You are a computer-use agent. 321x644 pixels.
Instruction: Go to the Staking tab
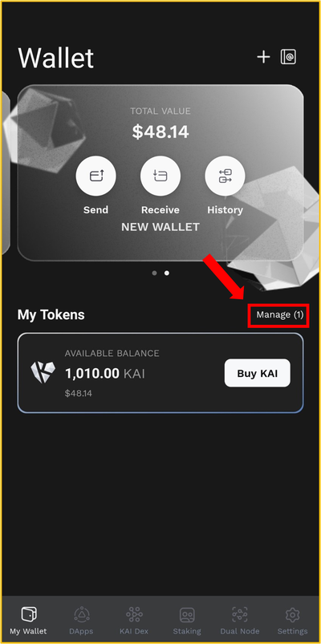click(187, 621)
